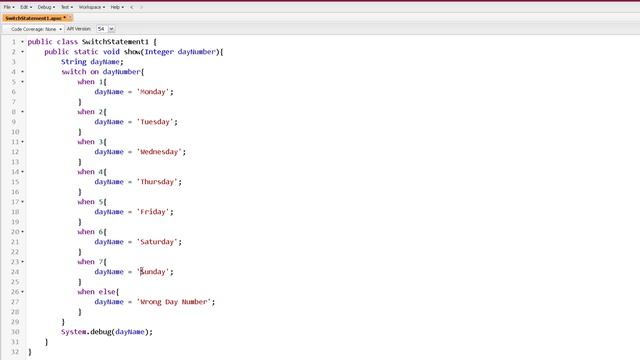Collapse the when else fold on line 26

click(x=22, y=292)
